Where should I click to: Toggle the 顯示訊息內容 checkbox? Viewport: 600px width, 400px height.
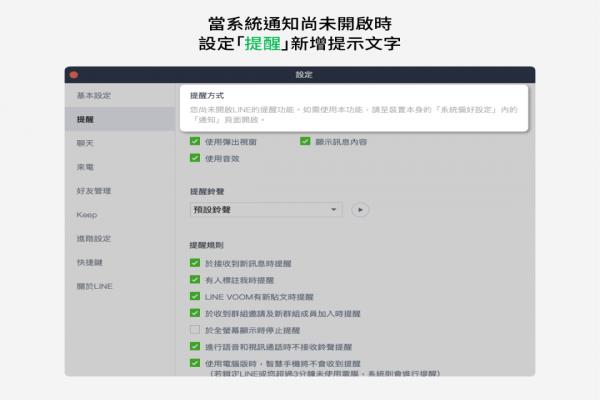click(305, 141)
